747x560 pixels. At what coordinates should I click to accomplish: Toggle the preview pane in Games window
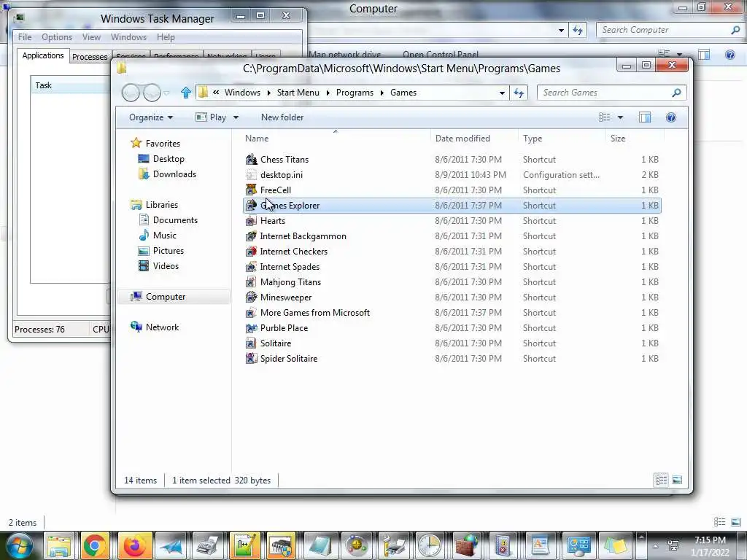tap(645, 117)
